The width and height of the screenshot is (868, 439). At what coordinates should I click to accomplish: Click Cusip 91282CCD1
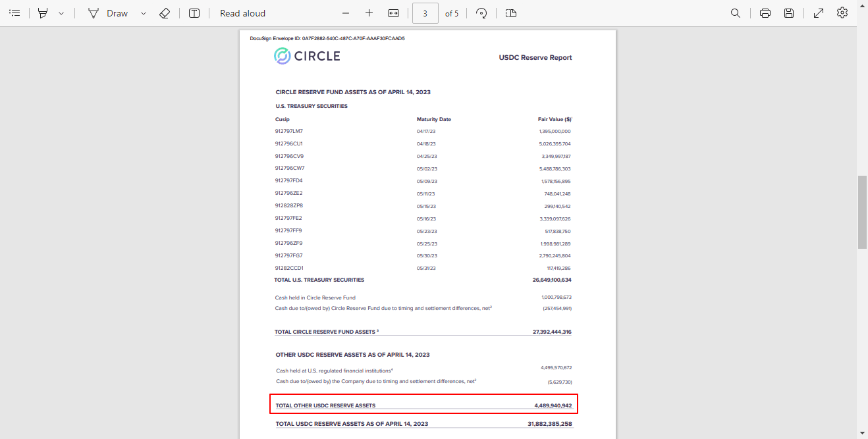[289, 268]
